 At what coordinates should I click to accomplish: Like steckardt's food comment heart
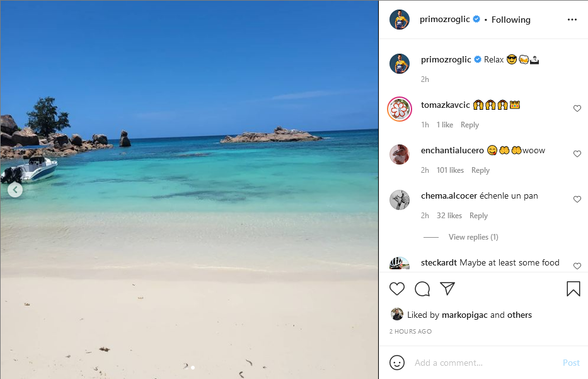[x=577, y=265]
